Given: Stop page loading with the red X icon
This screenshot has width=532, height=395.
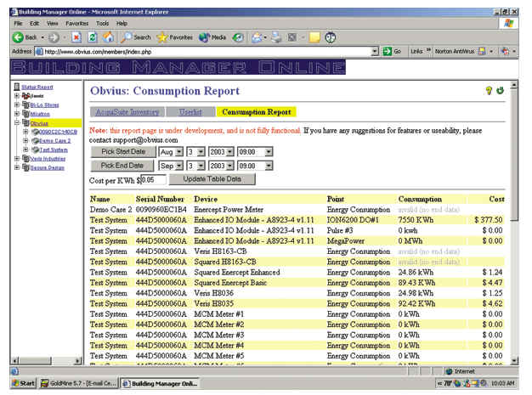Looking at the screenshot, I should (76, 37).
